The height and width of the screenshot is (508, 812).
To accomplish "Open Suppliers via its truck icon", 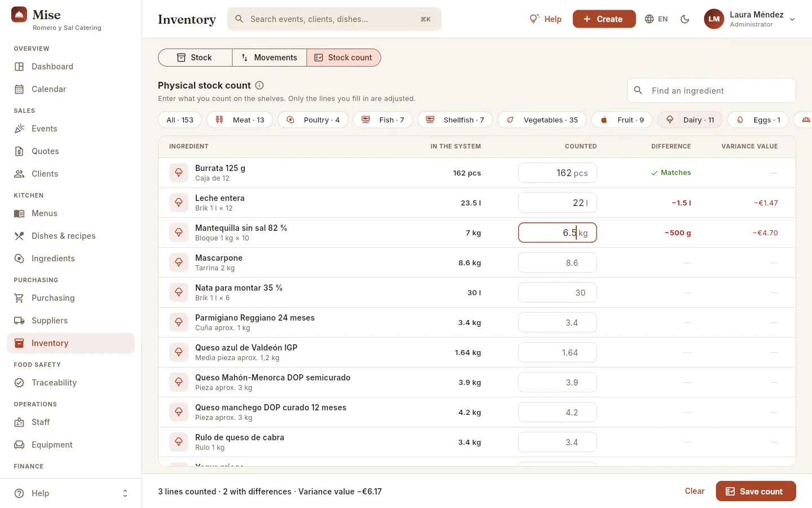I will (19, 321).
